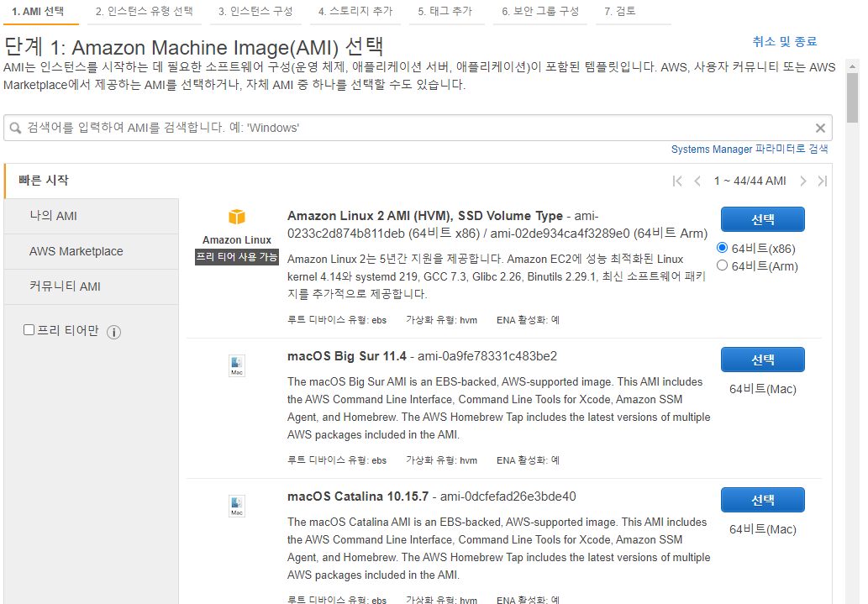Select the Amazon Linux 2 AMI with 선택 button
Image resolution: width=868 pixels, height=604 pixels.
pos(762,219)
